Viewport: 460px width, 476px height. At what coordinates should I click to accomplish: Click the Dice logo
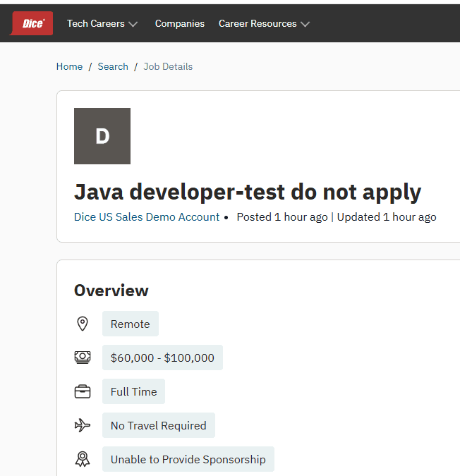[32, 23]
